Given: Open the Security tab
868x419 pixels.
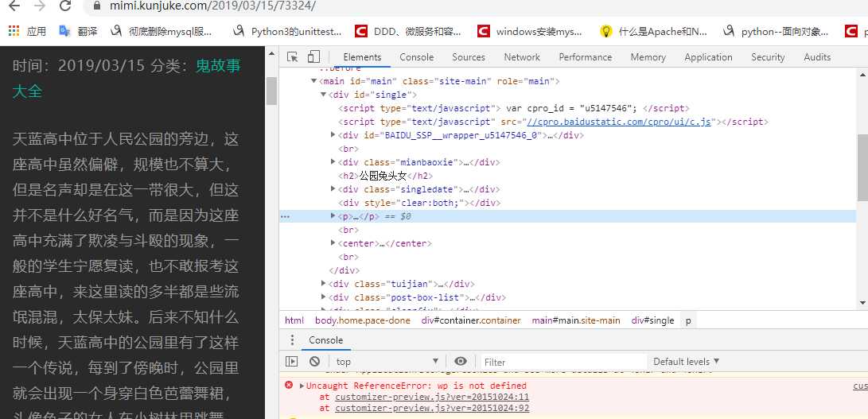Looking at the screenshot, I should (x=768, y=57).
